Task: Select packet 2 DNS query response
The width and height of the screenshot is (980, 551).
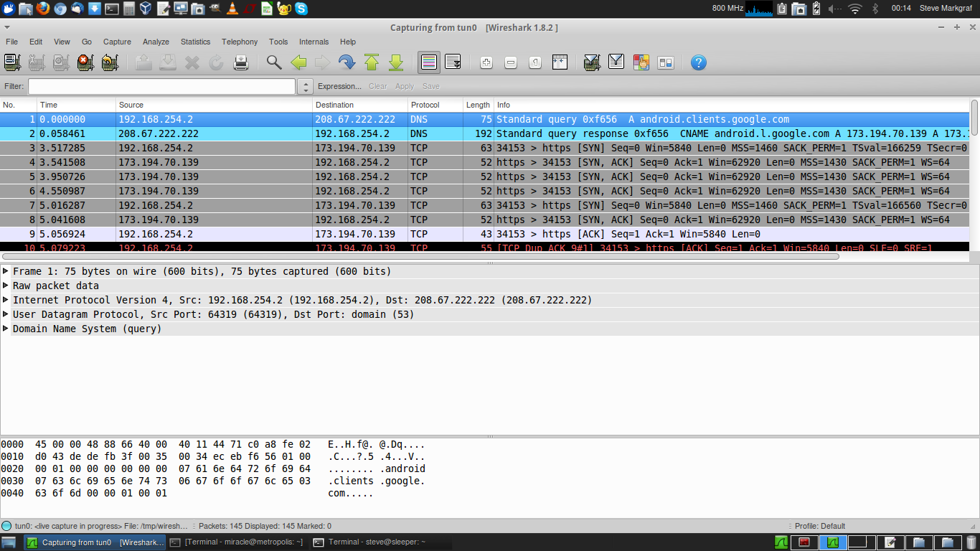Action: pyautogui.click(x=485, y=133)
